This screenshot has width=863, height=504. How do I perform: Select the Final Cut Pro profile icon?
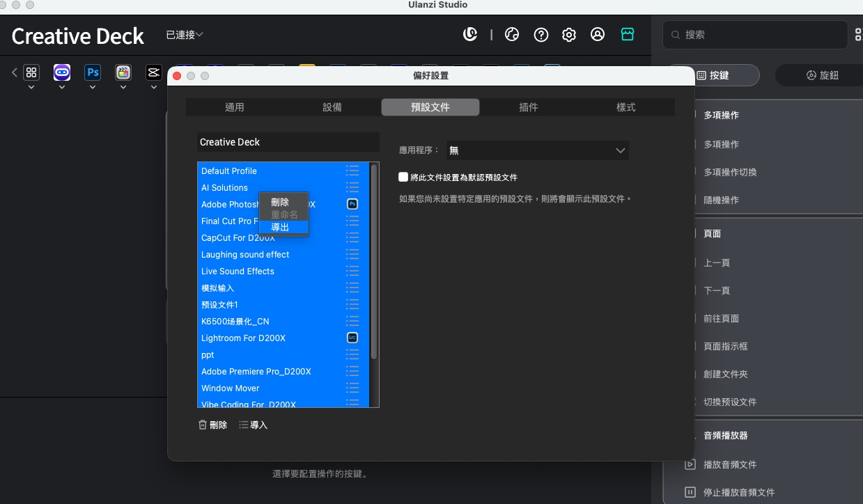point(123,72)
